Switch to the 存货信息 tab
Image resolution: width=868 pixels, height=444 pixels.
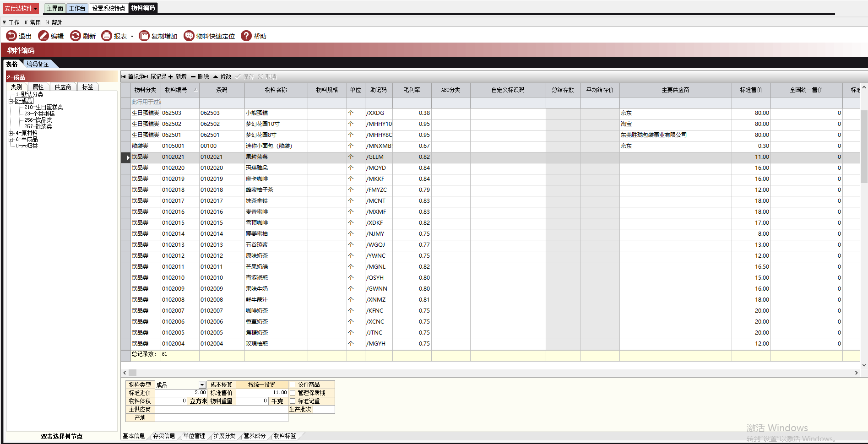coord(164,436)
